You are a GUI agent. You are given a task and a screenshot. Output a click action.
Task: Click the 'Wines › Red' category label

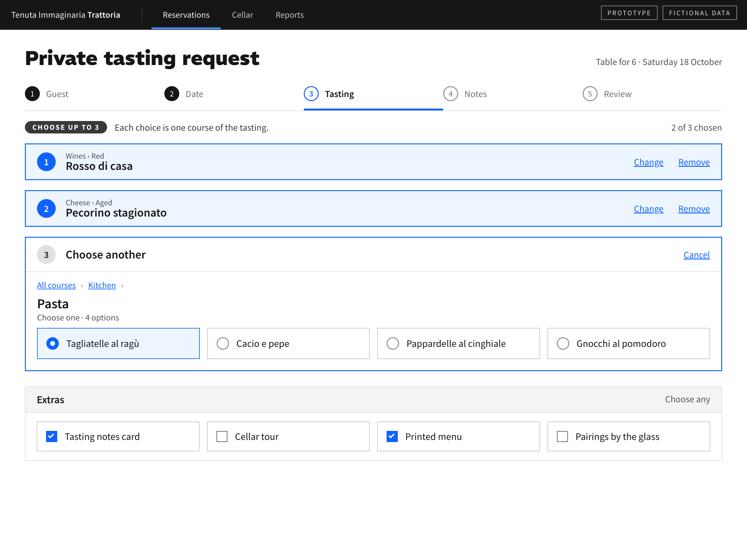(85, 156)
